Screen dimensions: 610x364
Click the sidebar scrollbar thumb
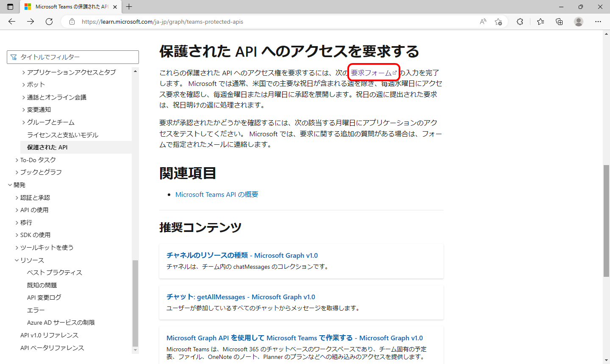coord(136,303)
